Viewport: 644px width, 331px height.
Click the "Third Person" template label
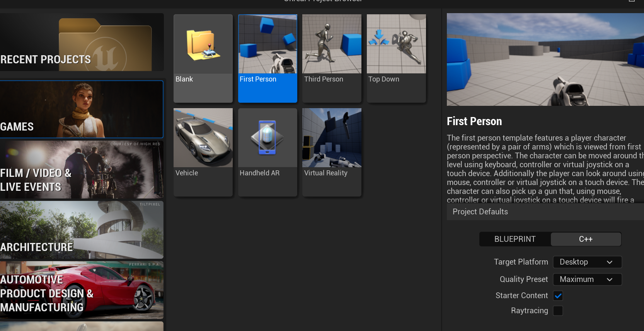(324, 79)
